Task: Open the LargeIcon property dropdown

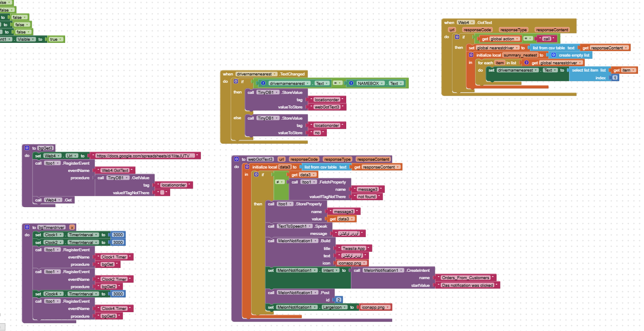Action: 334,307
